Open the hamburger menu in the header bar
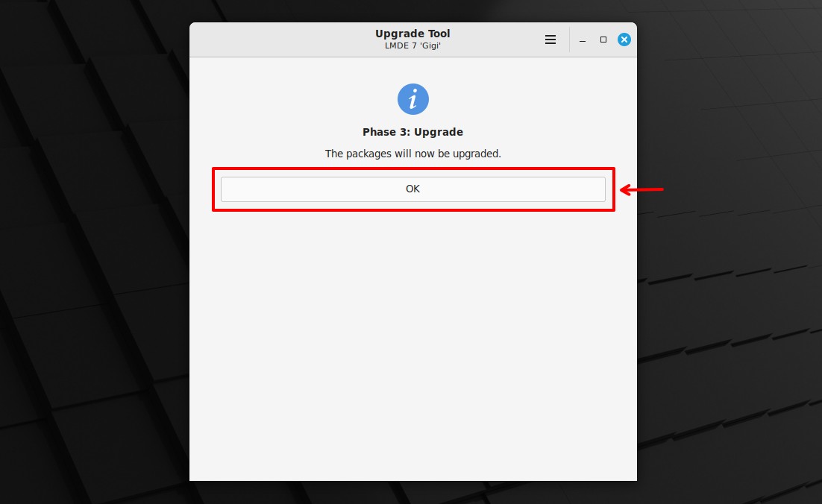822x504 pixels. (550, 40)
